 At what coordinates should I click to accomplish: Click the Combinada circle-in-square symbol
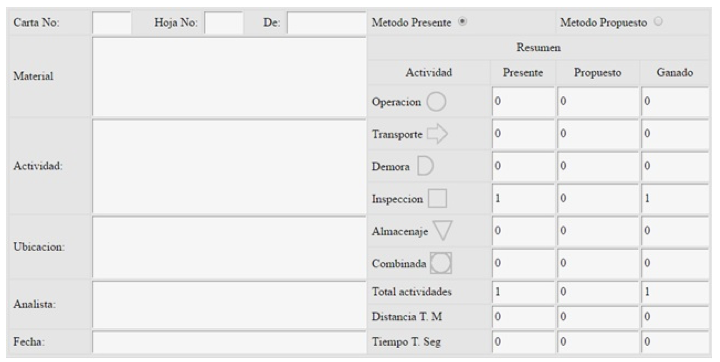[441, 263]
